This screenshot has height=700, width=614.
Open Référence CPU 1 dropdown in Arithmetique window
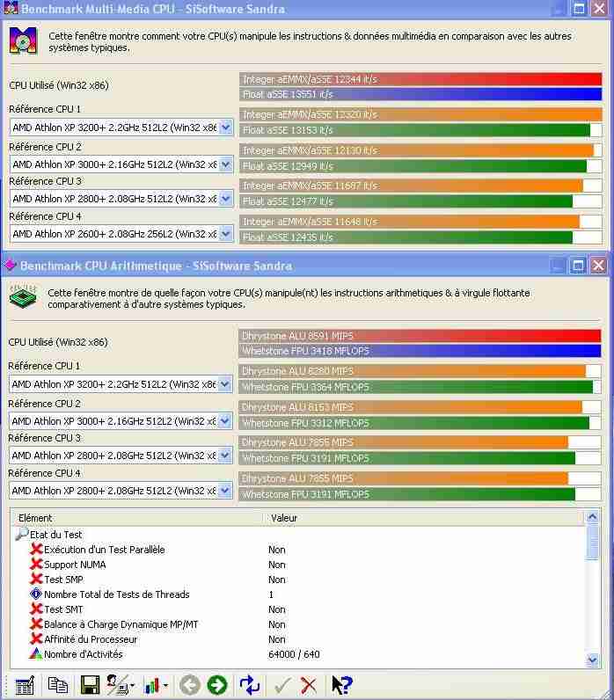[x=225, y=384]
